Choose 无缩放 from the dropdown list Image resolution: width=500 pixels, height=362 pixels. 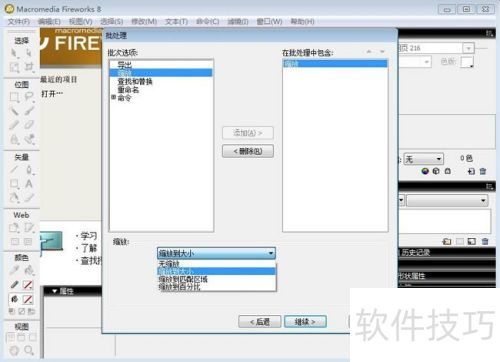[x=216, y=264]
